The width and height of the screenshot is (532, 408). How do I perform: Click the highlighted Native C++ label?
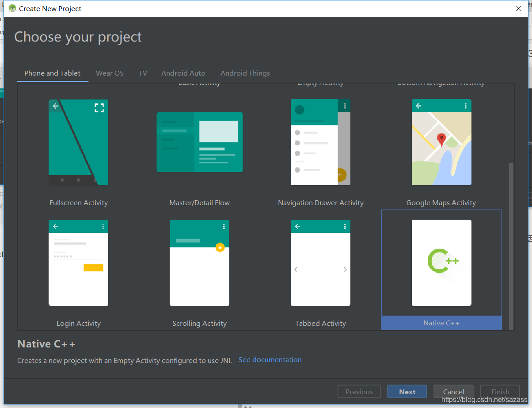click(x=441, y=323)
